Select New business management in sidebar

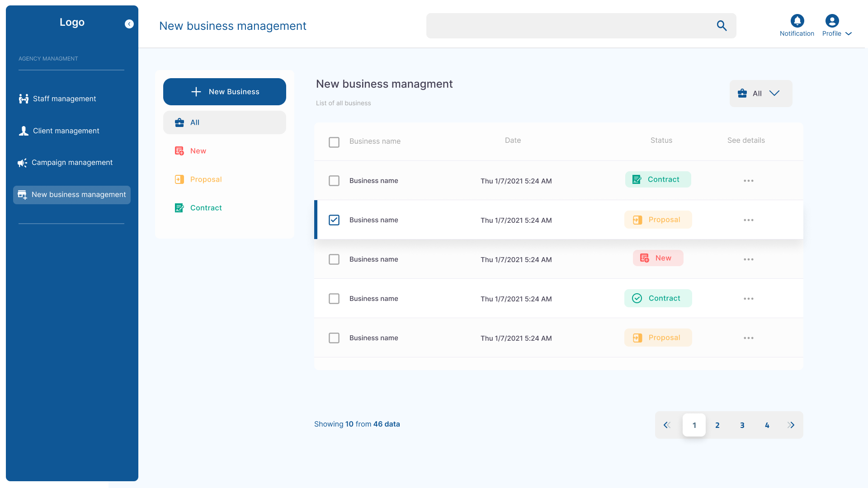[72, 195]
